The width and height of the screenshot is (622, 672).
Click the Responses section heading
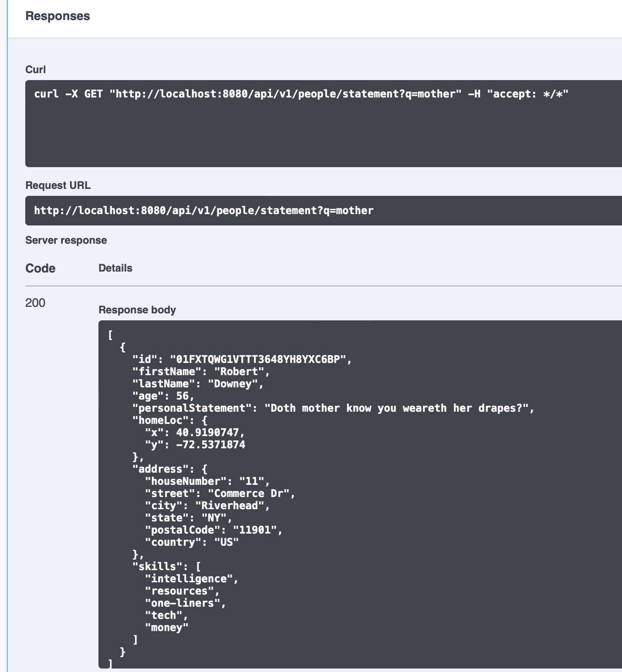[57, 16]
